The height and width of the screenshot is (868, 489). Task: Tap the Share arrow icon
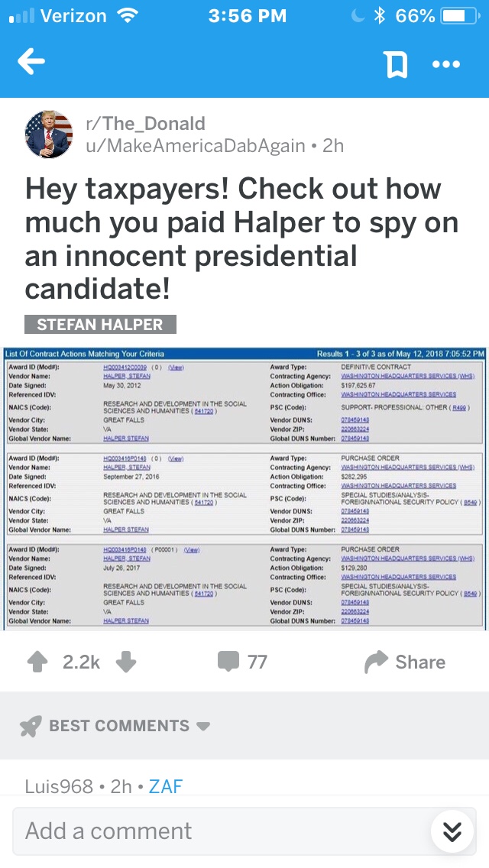click(377, 662)
